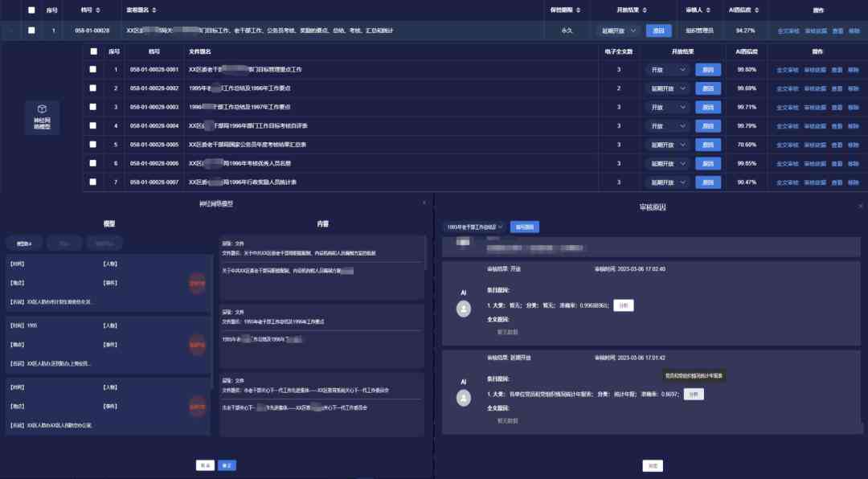Viewport: 868px width, 479px height.
Task: Open the second content card about the 1995 work summary
Action: click(x=321, y=336)
